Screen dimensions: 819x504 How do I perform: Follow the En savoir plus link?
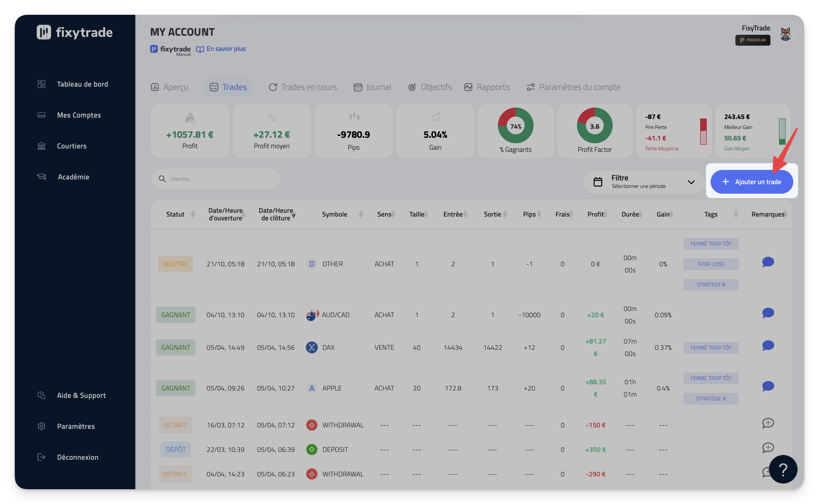point(226,49)
